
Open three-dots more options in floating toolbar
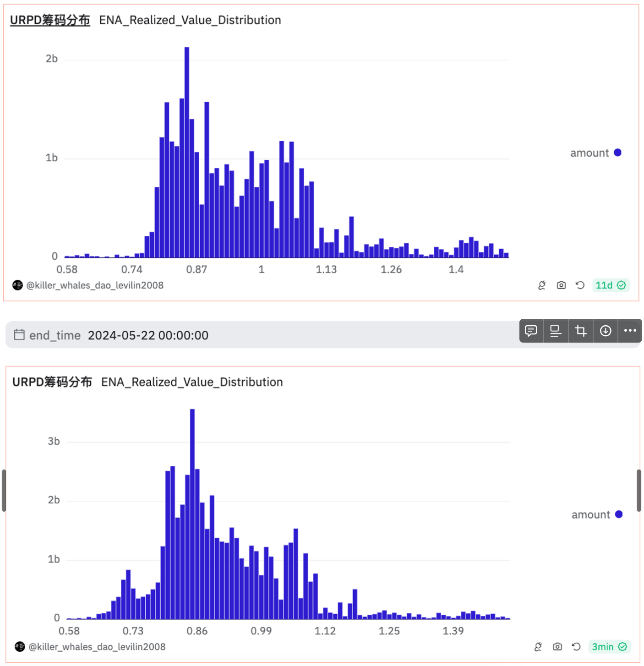(x=630, y=331)
